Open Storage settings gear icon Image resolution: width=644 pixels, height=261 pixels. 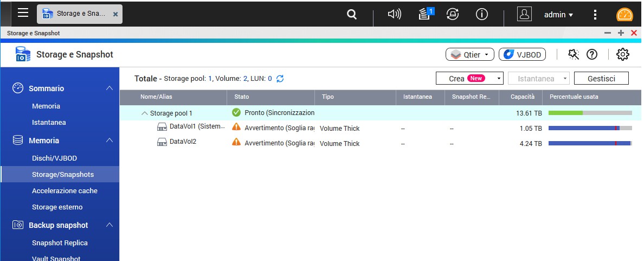coord(623,54)
